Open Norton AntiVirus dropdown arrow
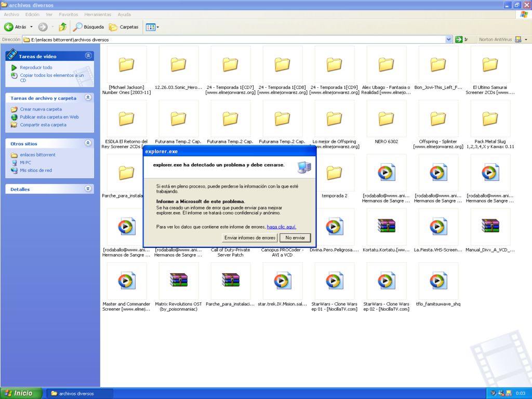This screenshot has height=399, width=532. pyautogui.click(x=526, y=39)
